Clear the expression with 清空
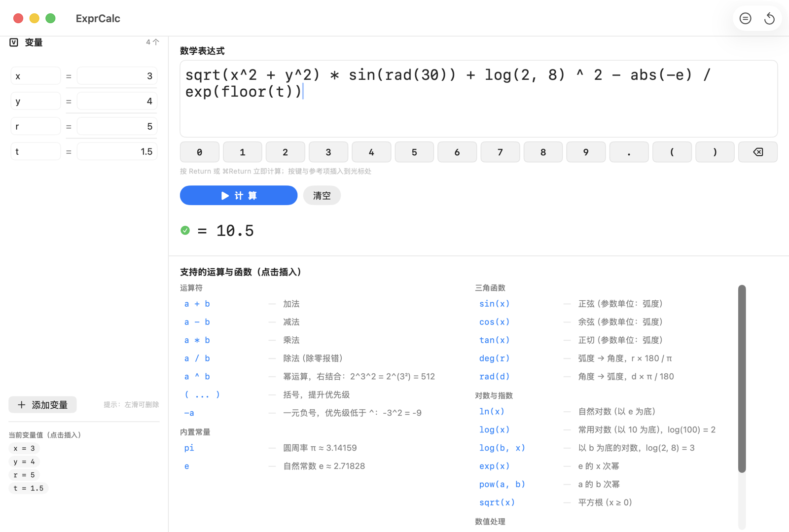Image resolution: width=789 pixels, height=532 pixels. coord(322,195)
